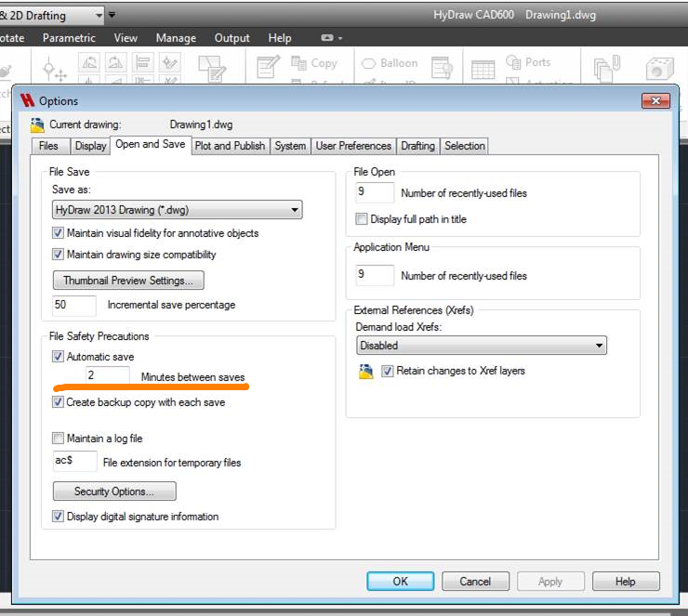Click the symbol insert icon in ribbon
Screen dimensions: 688x616
click(x=54, y=70)
